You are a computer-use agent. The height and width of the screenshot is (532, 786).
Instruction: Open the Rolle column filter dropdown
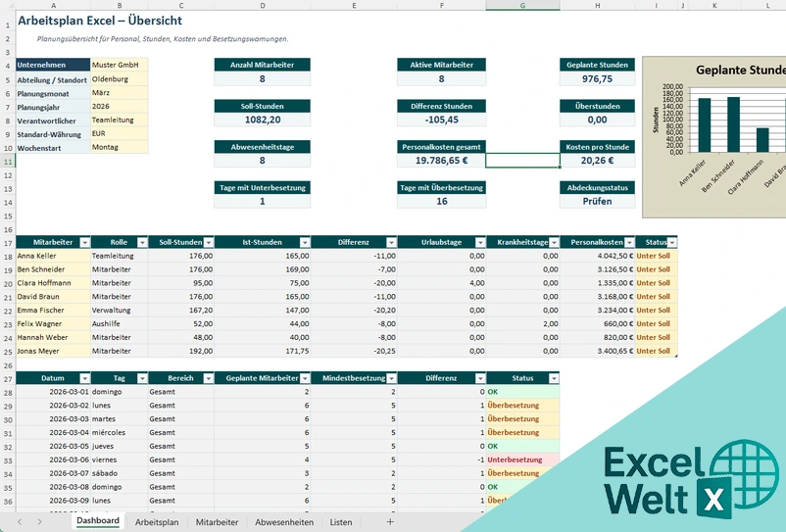coord(142,242)
